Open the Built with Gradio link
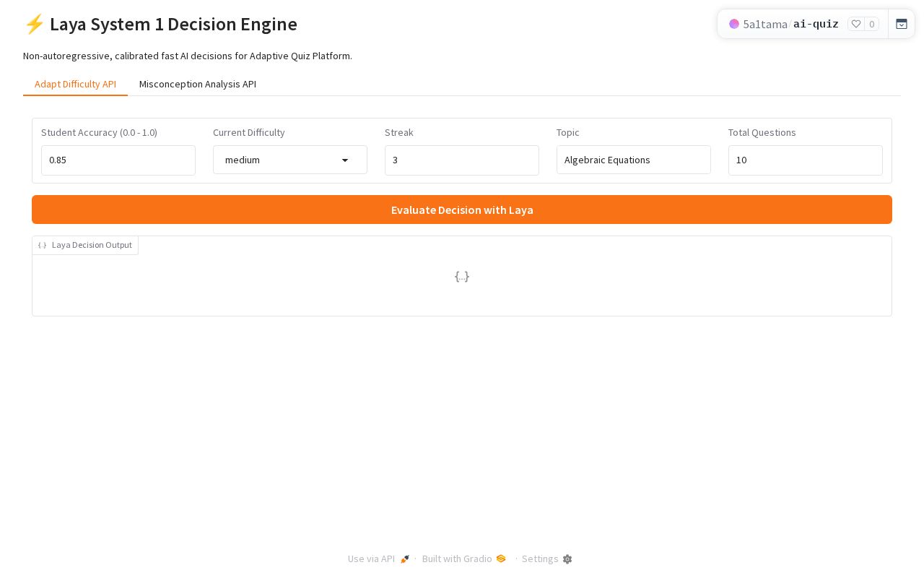924x578 pixels. coord(464,558)
